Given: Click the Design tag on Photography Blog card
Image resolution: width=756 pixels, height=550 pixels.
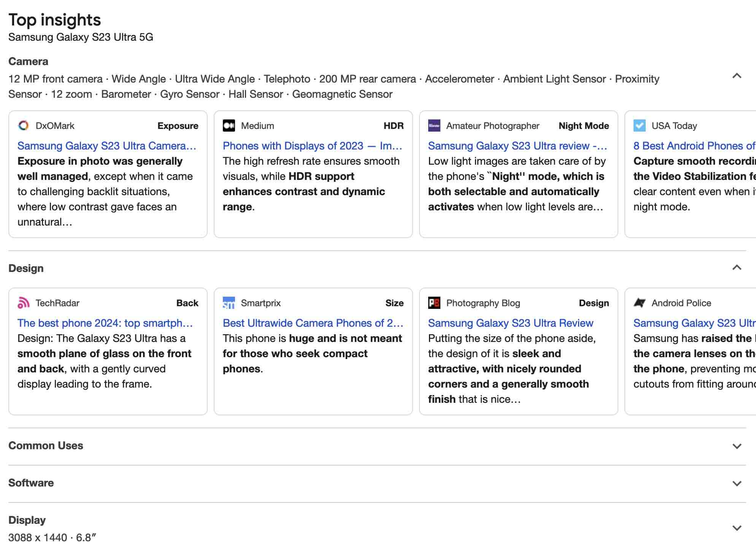Looking at the screenshot, I should point(594,303).
